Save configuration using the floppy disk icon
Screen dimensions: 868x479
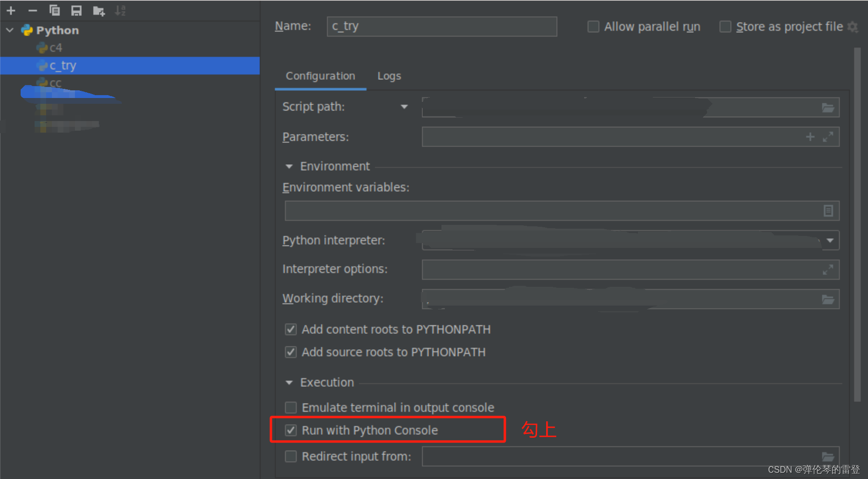76,11
